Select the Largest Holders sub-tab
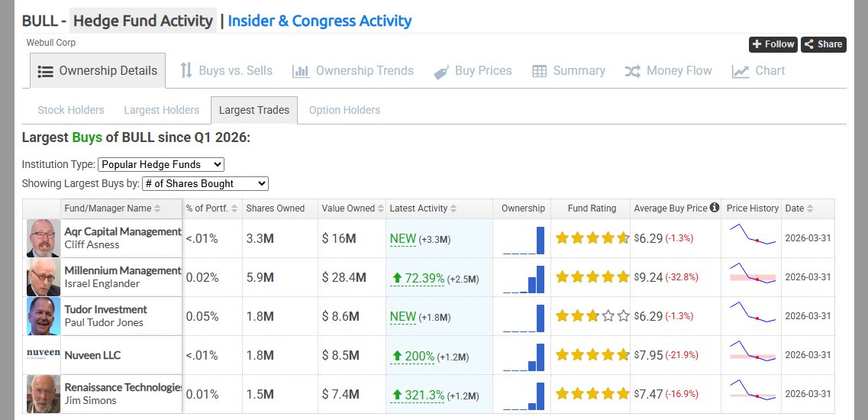The image size is (868, 420). (162, 110)
